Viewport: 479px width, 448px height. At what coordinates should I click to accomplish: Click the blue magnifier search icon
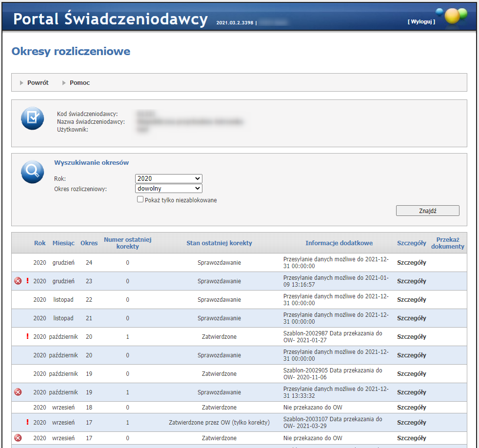[x=33, y=172]
